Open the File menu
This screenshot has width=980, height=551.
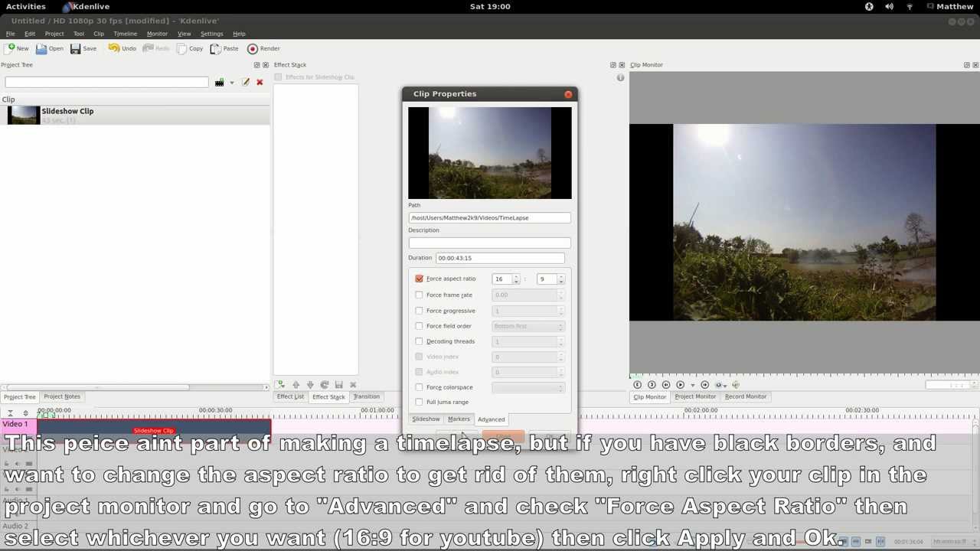(11, 34)
